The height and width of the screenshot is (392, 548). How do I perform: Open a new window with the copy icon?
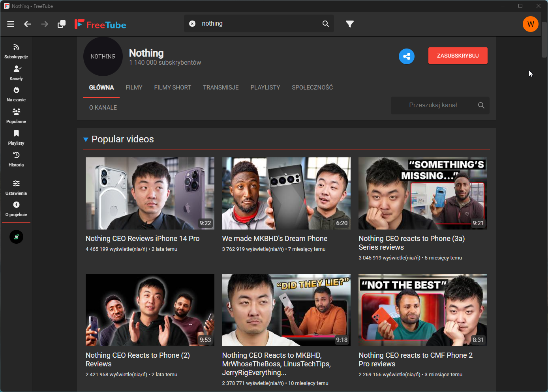[62, 24]
